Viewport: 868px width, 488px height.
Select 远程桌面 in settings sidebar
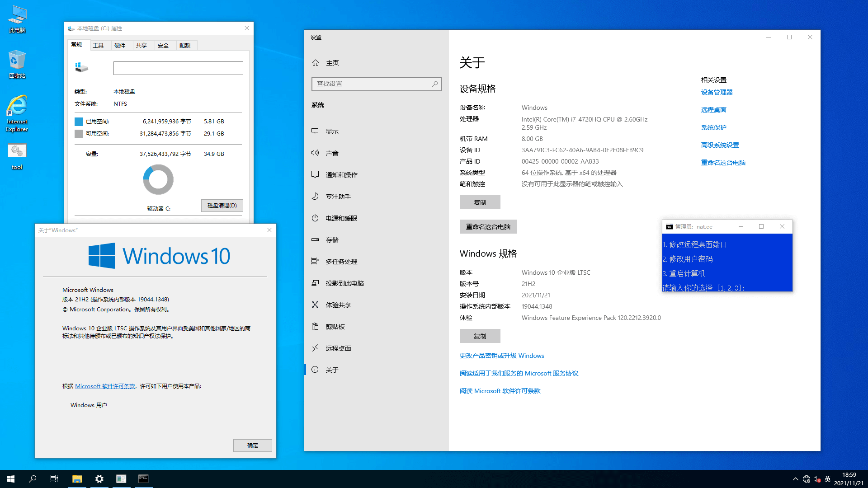338,348
